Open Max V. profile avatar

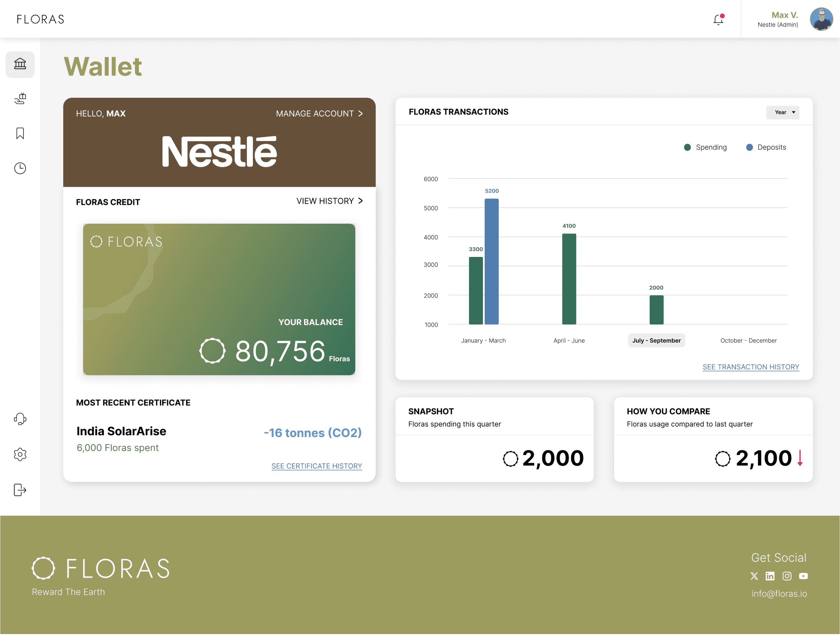tap(822, 19)
